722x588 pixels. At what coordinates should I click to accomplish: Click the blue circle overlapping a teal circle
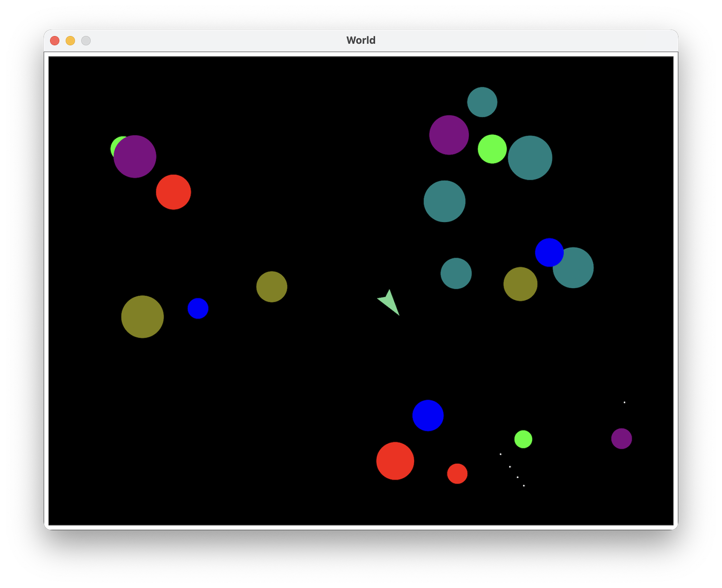pyautogui.click(x=549, y=252)
